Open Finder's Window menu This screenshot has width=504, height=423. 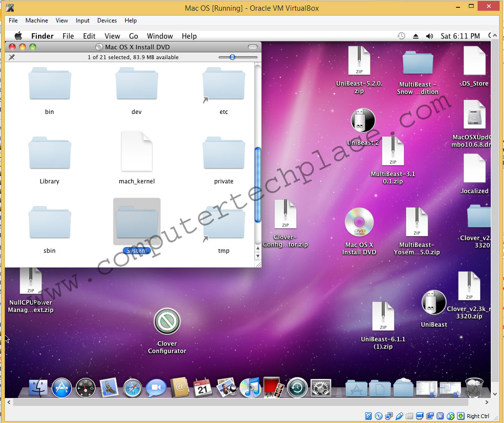point(160,36)
